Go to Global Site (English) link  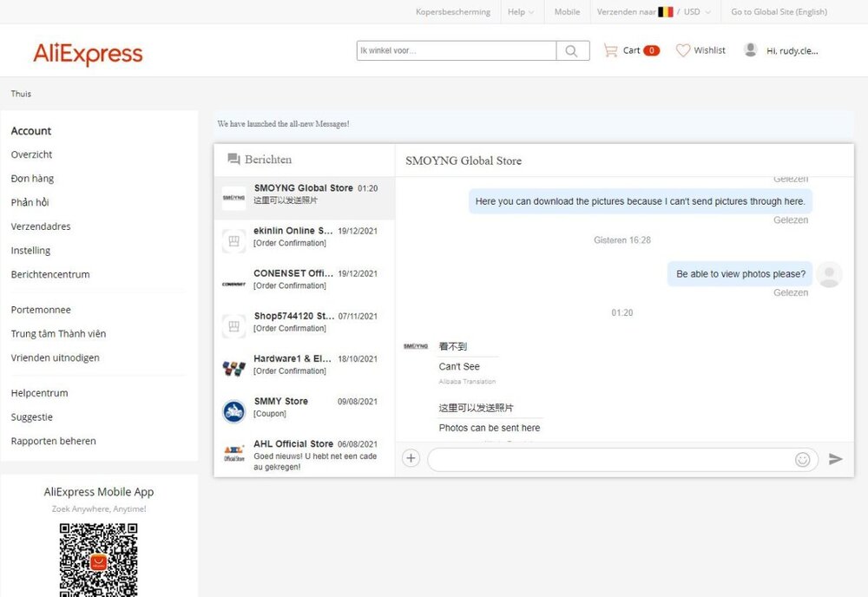pos(779,12)
